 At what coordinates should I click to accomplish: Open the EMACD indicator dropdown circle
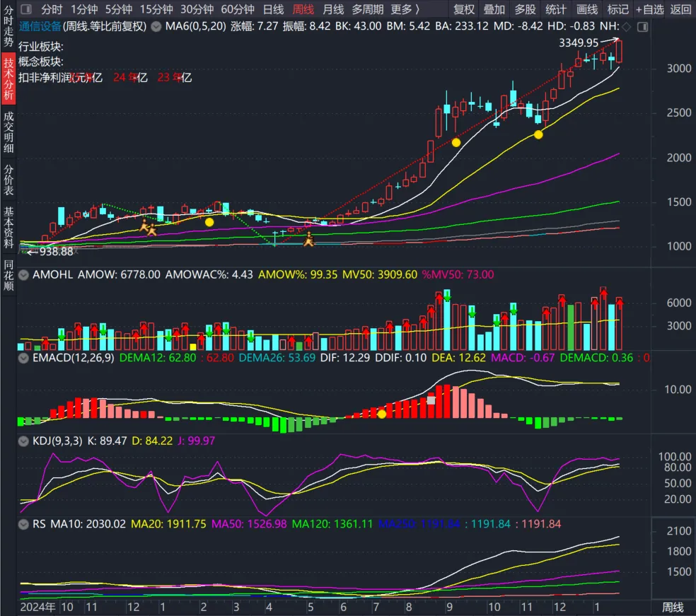pyautogui.click(x=23, y=358)
